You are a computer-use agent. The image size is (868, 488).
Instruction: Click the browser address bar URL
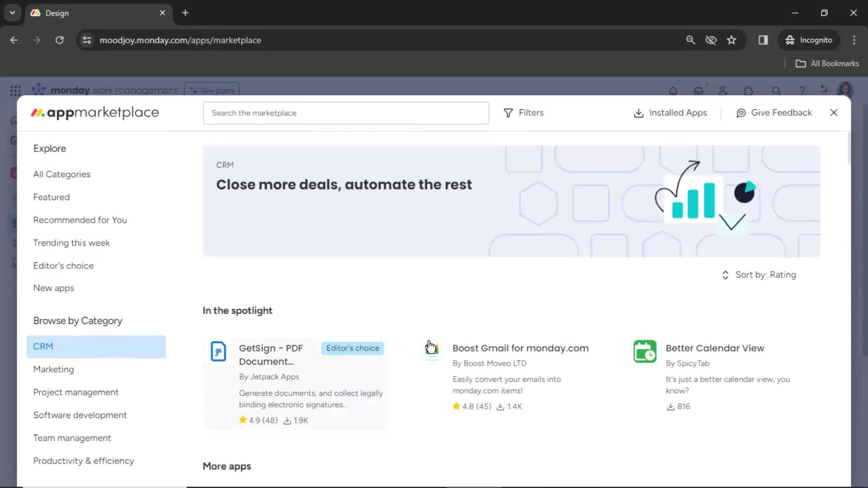coord(180,40)
